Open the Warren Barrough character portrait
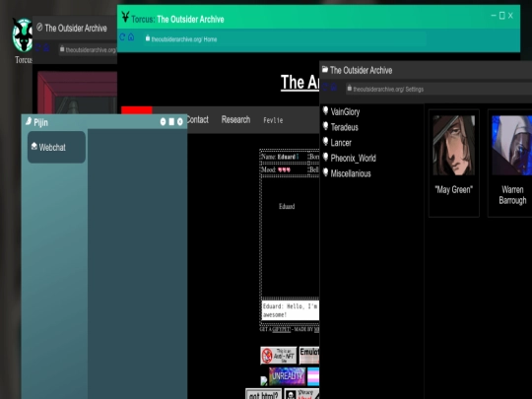 [512, 145]
